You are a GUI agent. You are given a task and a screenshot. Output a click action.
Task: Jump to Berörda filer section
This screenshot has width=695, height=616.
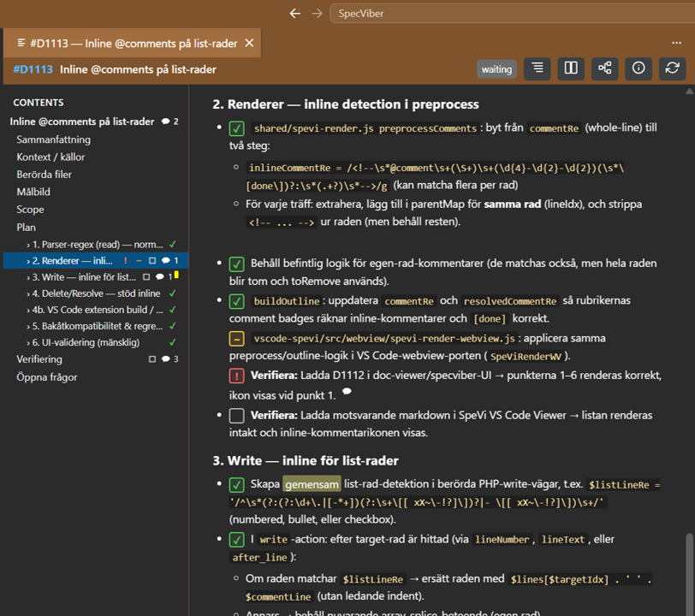[x=44, y=175]
